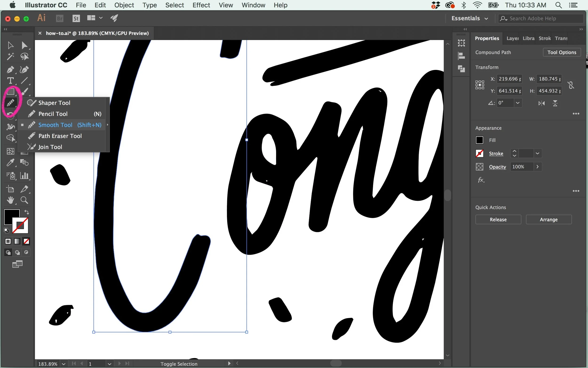Grab the Hand tool

[11, 200]
